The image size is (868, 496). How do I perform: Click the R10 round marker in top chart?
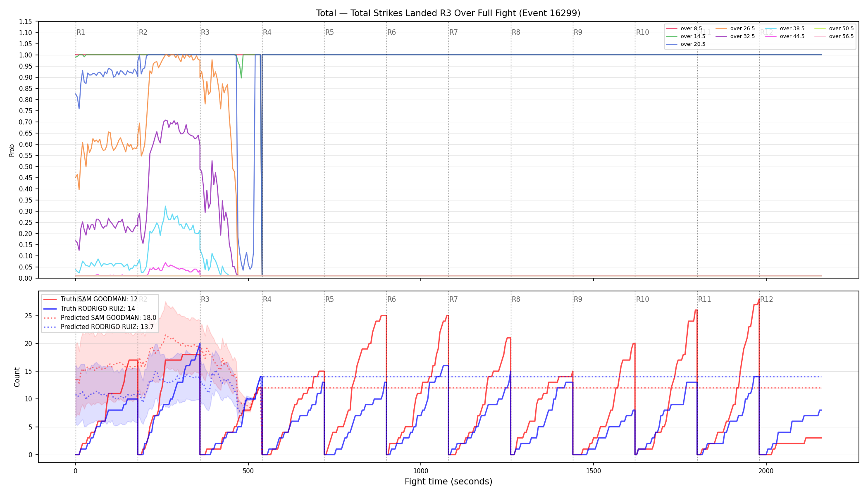coord(642,32)
